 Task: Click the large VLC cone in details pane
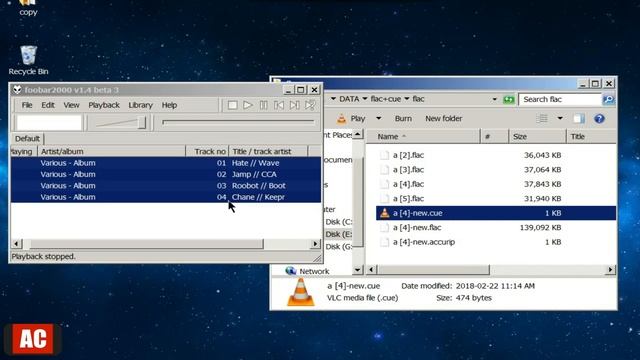click(x=301, y=292)
